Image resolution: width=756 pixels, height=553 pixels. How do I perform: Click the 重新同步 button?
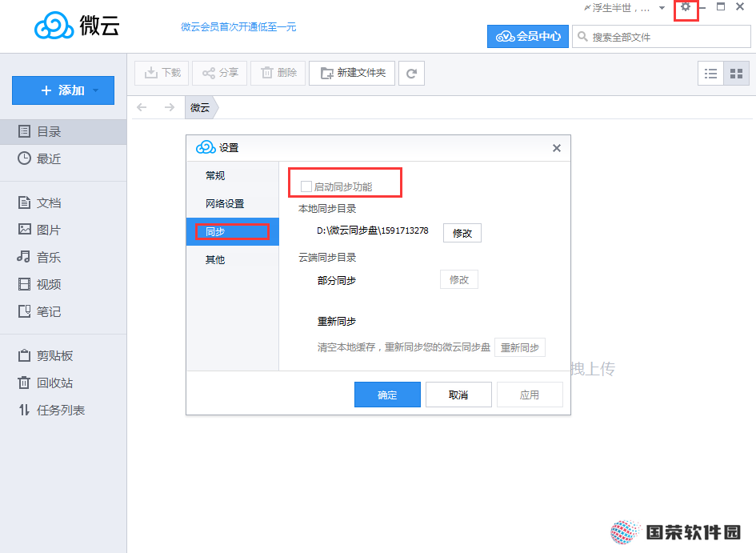520,347
